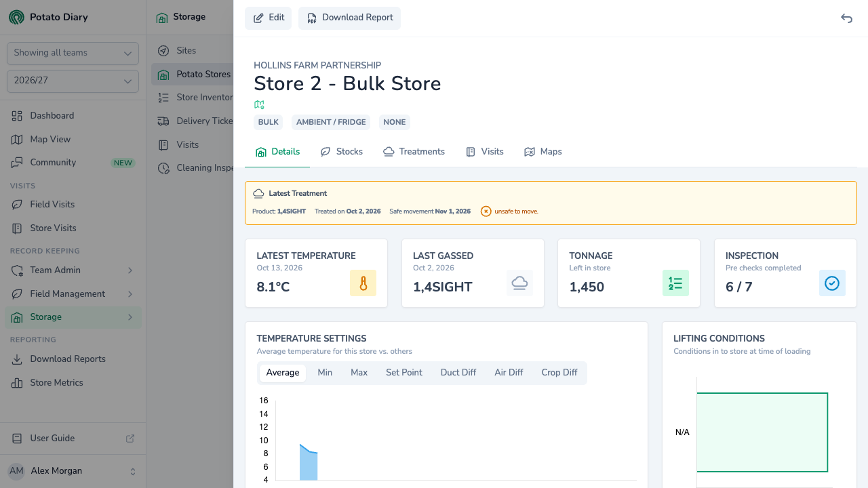Click the Latest Treatment cloud icon
The width and height of the screenshot is (868, 488).
[x=258, y=194]
